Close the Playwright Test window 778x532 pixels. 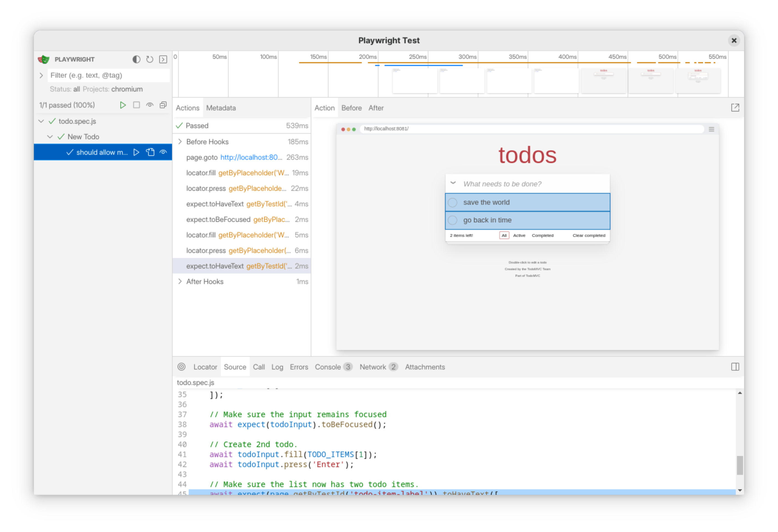click(734, 40)
